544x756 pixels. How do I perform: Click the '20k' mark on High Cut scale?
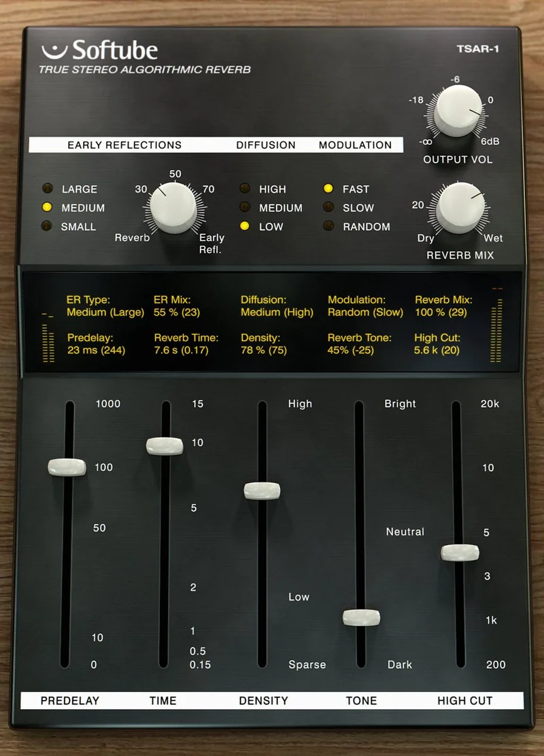pos(490,404)
